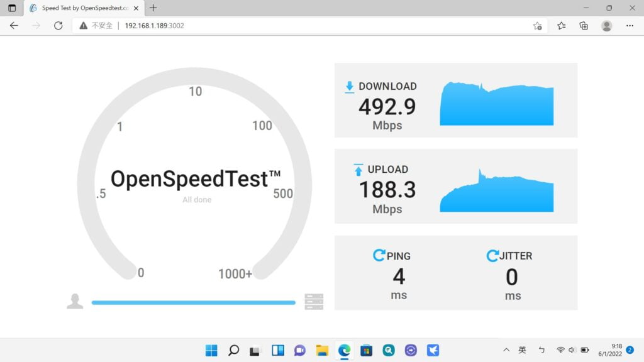
Task: Reload the speed test page
Action: click(x=58, y=25)
